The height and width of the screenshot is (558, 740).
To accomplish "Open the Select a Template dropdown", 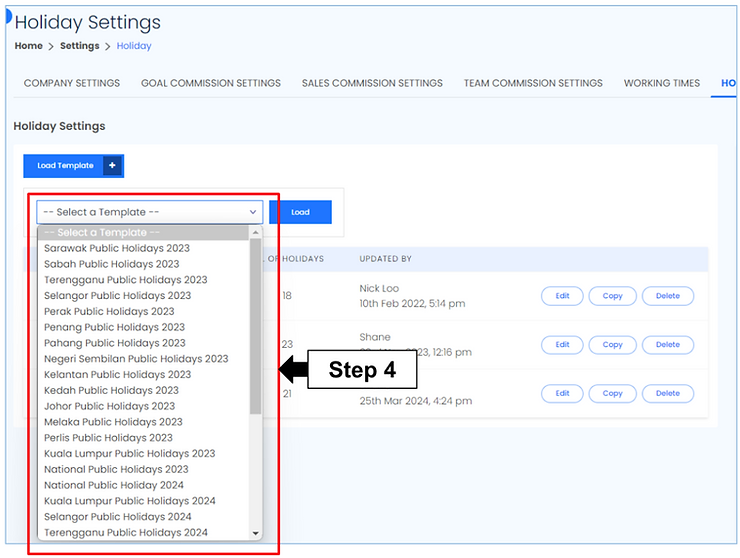I will click(150, 212).
